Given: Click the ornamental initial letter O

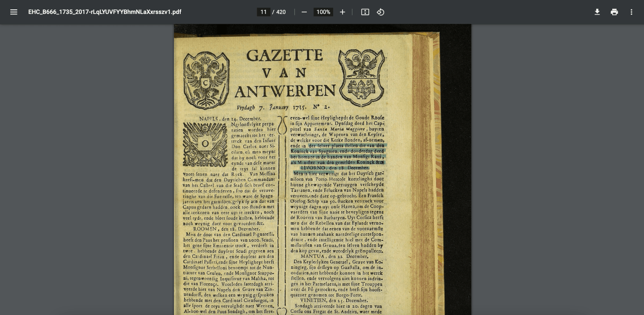Looking at the screenshot, I should click(205, 144).
